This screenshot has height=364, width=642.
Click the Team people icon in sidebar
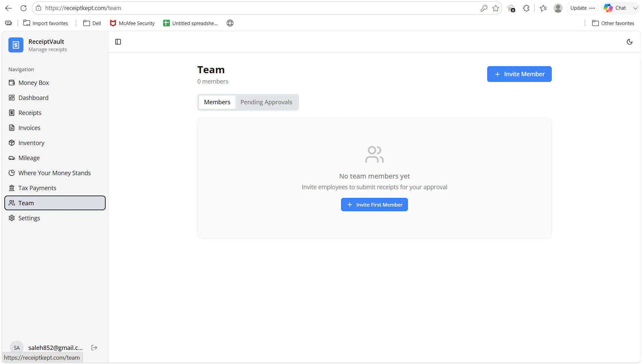click(12, 203)
